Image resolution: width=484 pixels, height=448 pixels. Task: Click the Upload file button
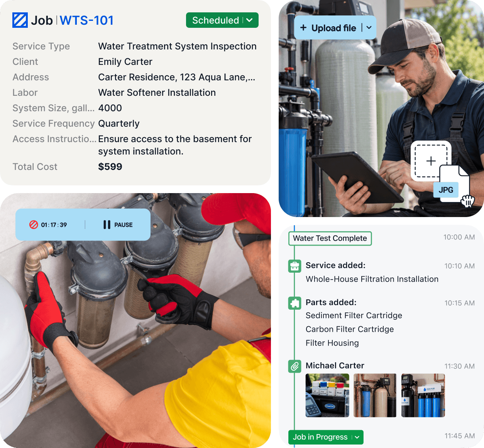coord(335,28)
